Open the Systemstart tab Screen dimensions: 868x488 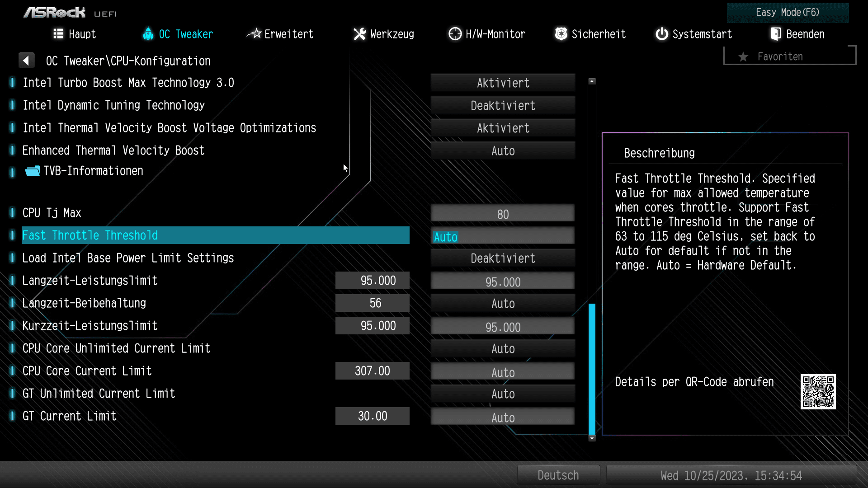694,34
